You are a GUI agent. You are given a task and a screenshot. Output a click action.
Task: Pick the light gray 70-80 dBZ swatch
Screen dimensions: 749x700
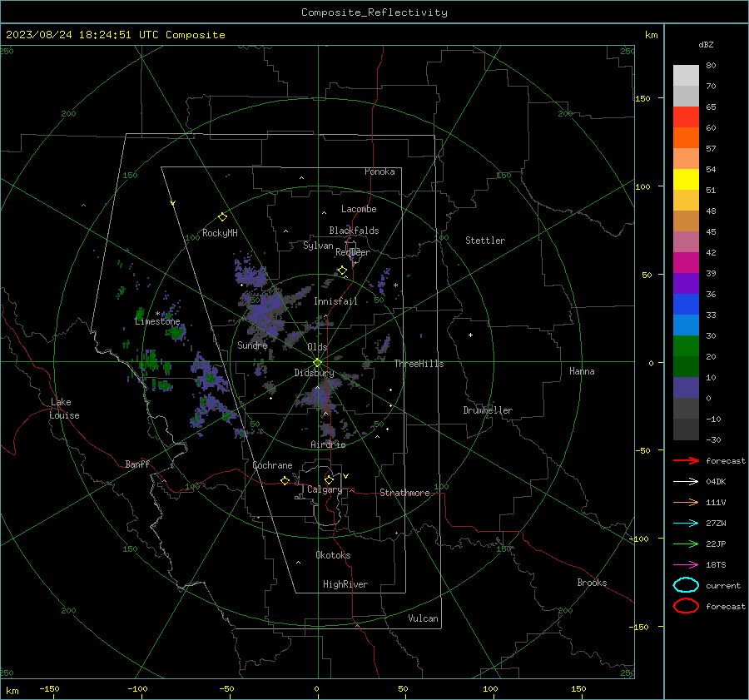click(x=686, y=76)
